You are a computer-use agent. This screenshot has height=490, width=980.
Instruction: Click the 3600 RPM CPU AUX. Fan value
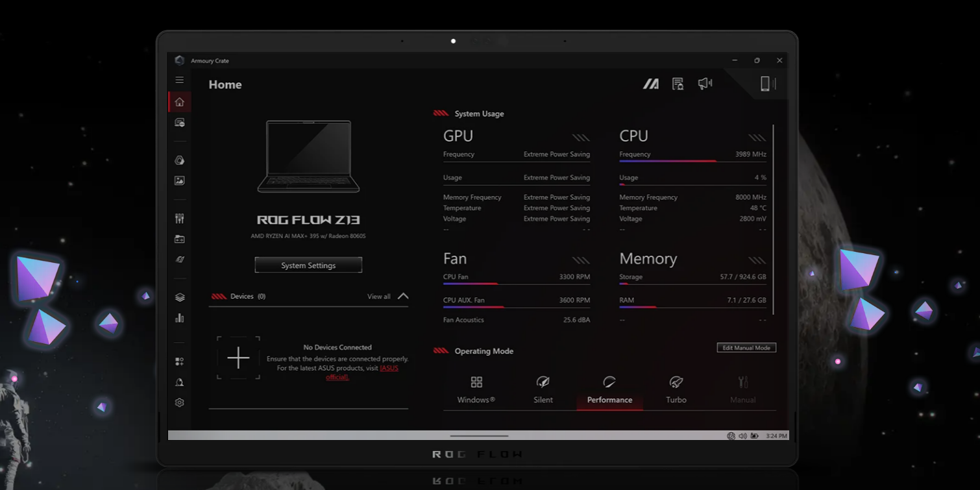tap(574, 300)
